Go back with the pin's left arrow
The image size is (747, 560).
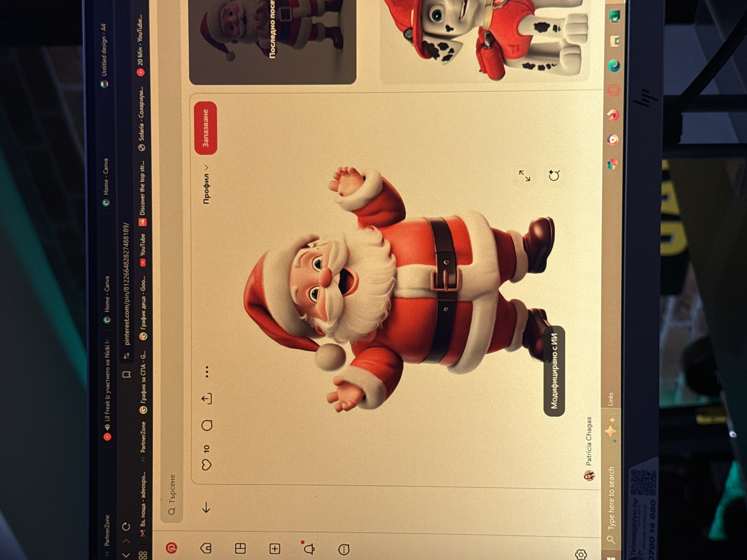pyautogui.click(x=206, y=508)
